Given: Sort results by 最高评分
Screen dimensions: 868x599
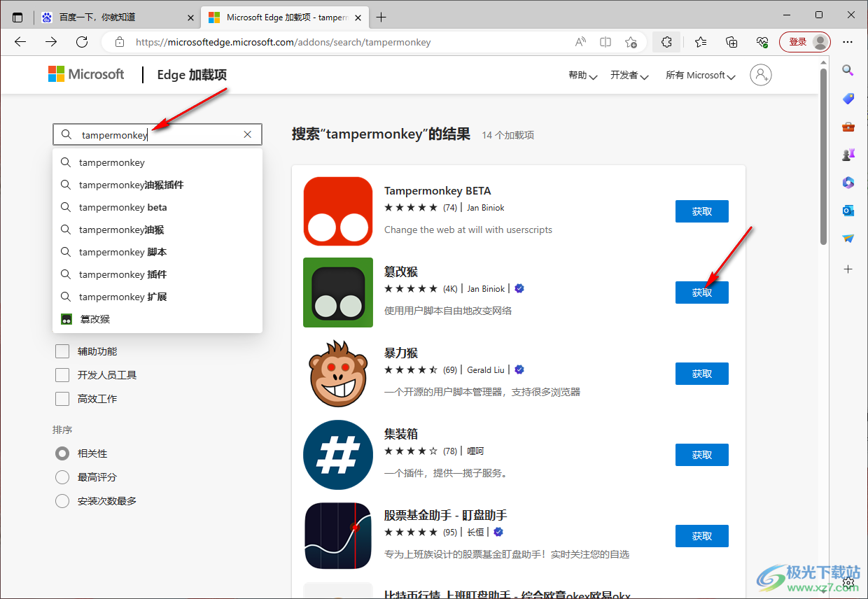Looking at the screenshot, I should point(62,477).
